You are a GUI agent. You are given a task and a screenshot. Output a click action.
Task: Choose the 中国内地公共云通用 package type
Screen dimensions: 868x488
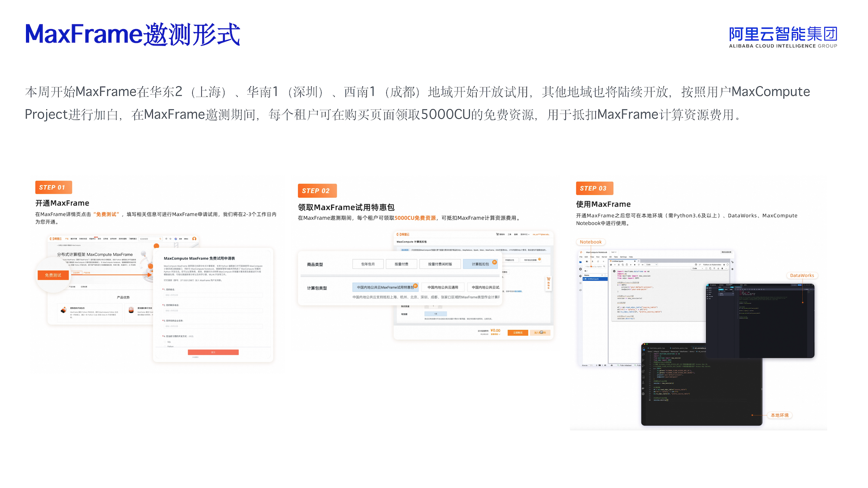[x=443, y=287]
